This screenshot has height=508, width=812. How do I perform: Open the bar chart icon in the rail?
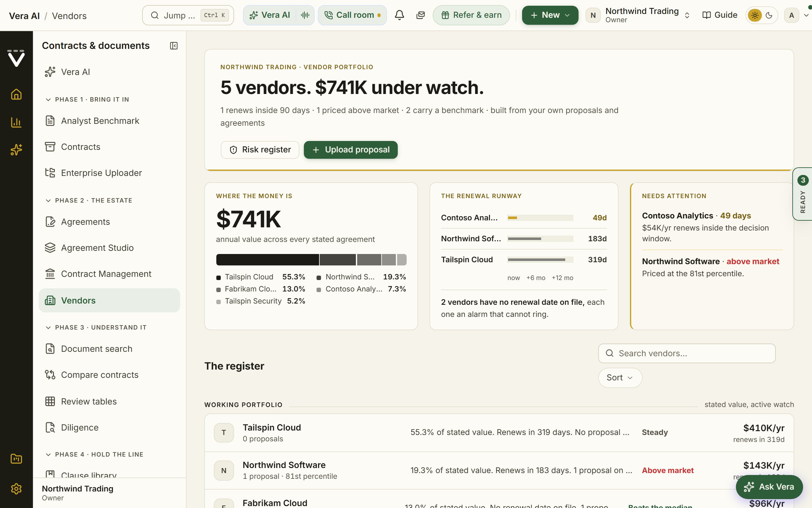(16, 122)
